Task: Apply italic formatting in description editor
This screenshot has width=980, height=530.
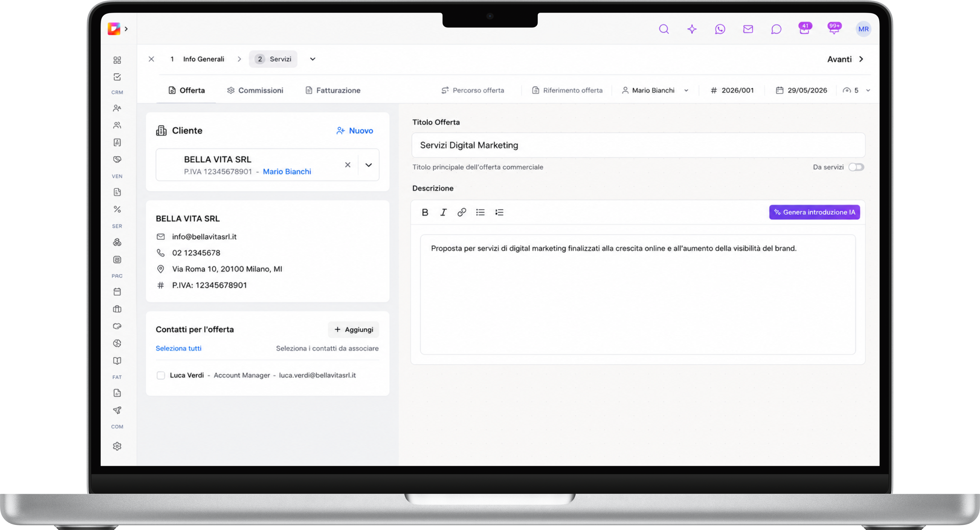Action: [x=443, y=212]
